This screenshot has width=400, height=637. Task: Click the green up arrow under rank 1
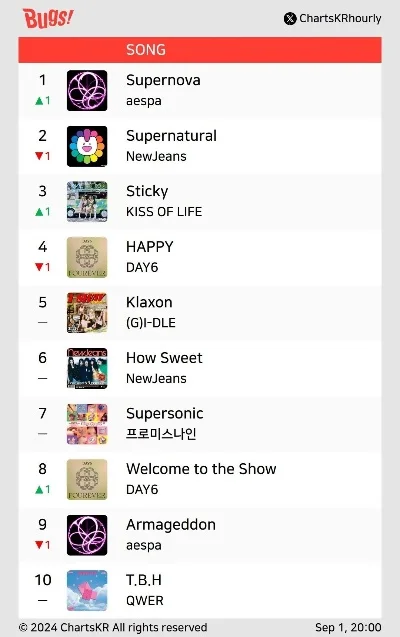pyautogui.click(x=39, y=100)
